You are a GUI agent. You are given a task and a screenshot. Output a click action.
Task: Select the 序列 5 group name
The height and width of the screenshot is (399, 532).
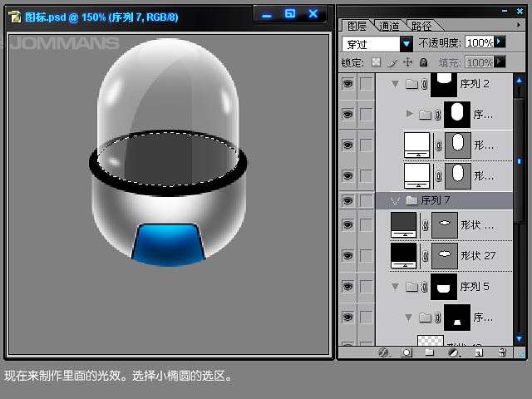475,287
